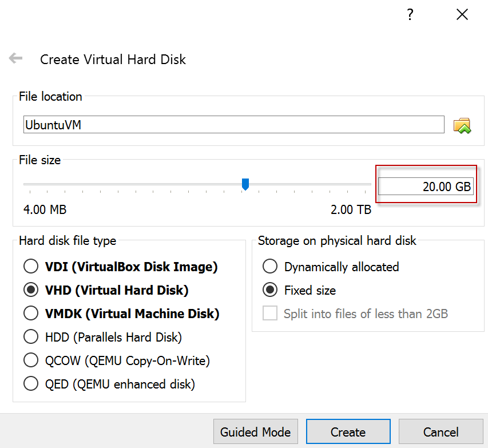Image resolution: width=488 pixels, height=448 pixels.
Task: Switch to Guided Mode
Action: [256, 431]
